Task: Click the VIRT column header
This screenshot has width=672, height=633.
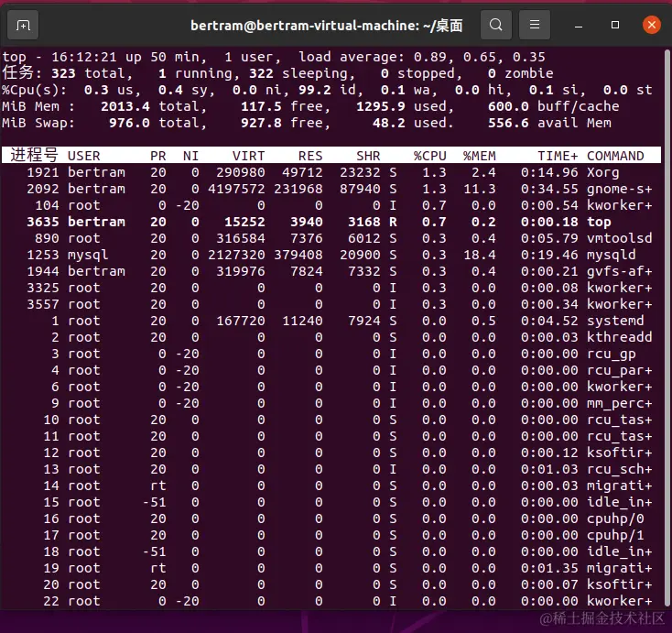Action: point(249,156)
